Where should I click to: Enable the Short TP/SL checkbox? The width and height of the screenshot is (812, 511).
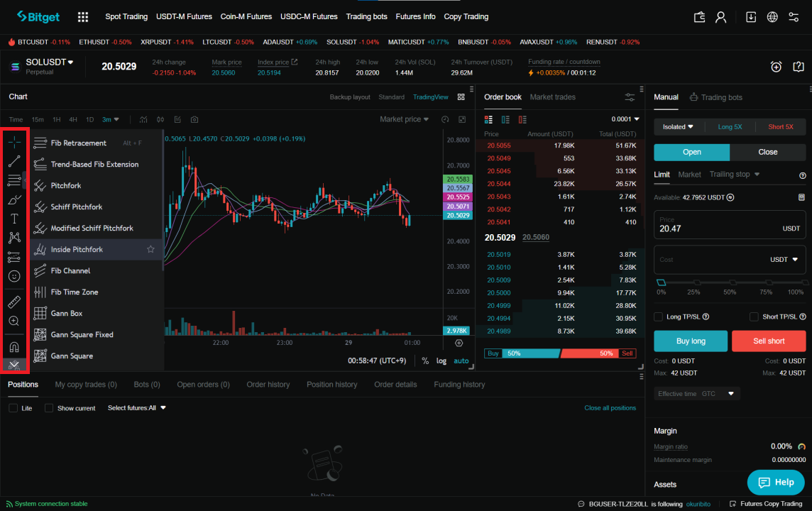(754, 317)
